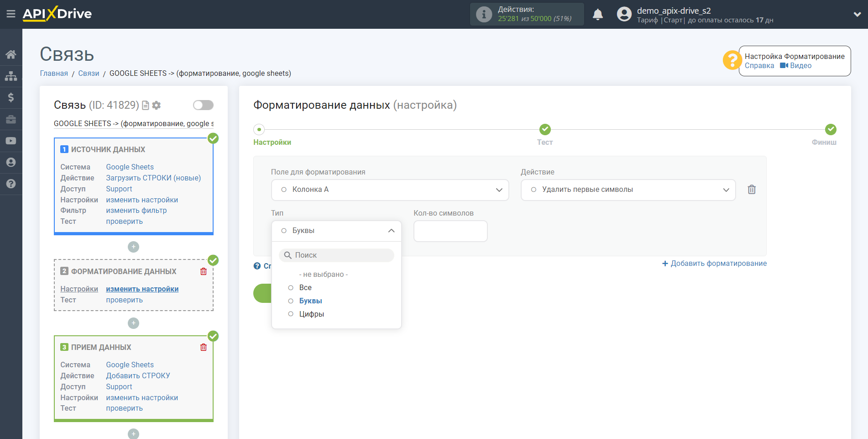Collapse the Тип dropdown

point(336,231)
